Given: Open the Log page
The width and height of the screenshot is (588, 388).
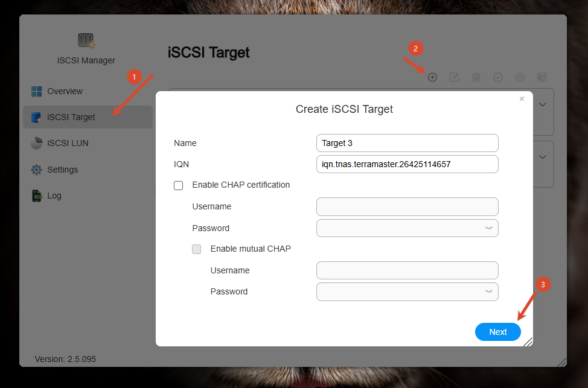Looking at the screenshot, I should pos(88,196).
